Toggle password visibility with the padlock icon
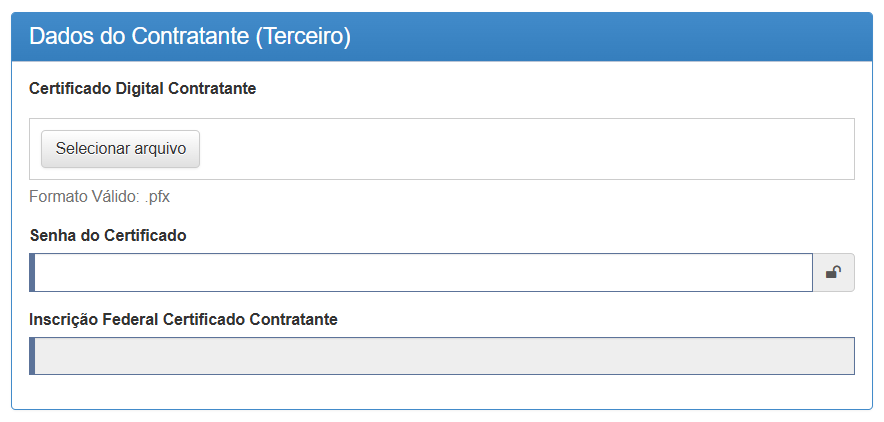The height and width of the screenshot is (422, 884). pyautogui.click(x=833, y=272)
